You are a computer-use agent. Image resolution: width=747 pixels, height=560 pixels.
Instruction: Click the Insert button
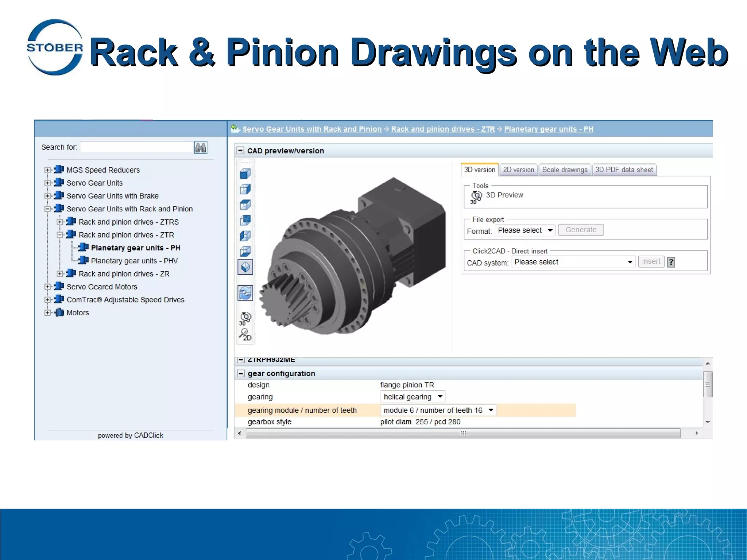click(x=651, y=261)
